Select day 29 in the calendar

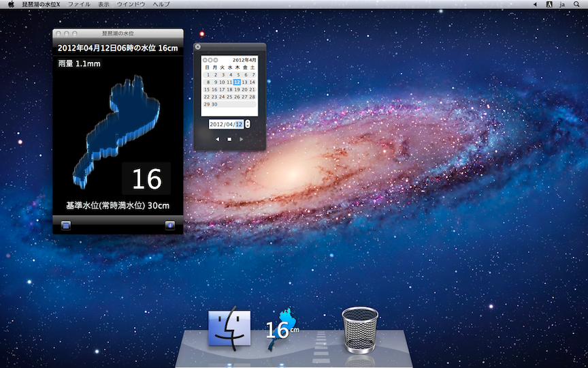pos(207,104)
